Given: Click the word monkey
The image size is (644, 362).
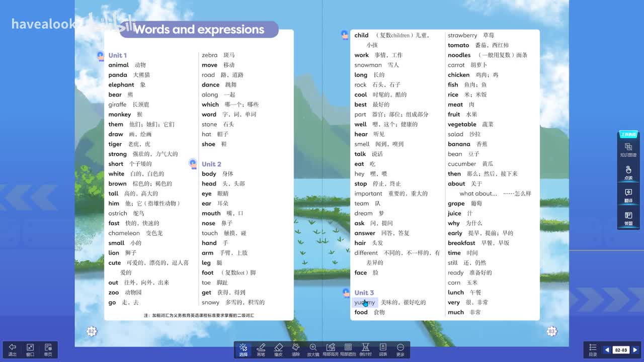Looking at the screenshot, I should (120, 115).
